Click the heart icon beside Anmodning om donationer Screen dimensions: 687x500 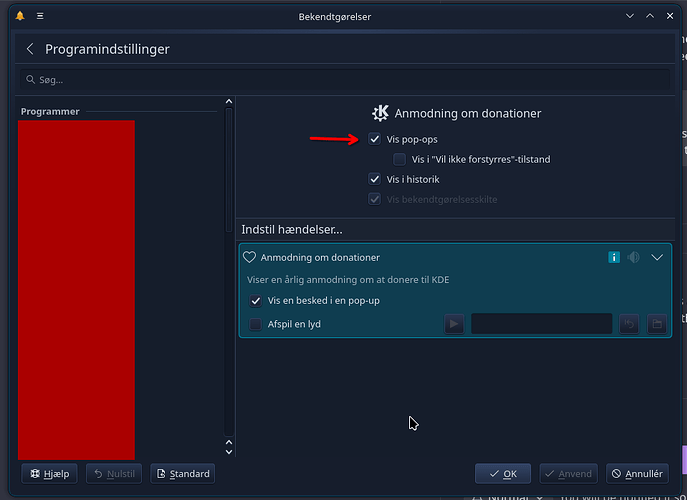tap(250, 257)
